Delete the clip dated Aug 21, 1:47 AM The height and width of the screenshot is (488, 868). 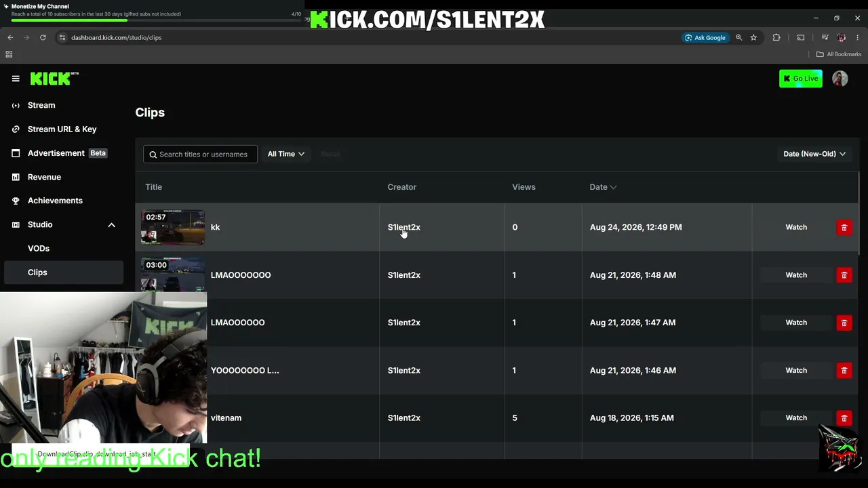844,323
